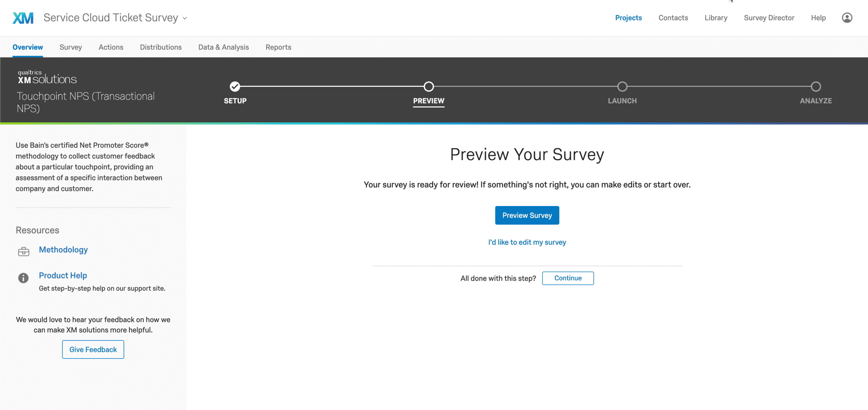Open the Help menu

click(818, 18)
